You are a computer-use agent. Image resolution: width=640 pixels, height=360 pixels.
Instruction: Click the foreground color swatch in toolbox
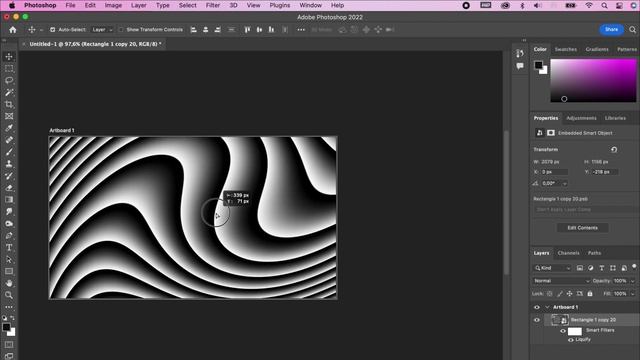tap(6, 327)
